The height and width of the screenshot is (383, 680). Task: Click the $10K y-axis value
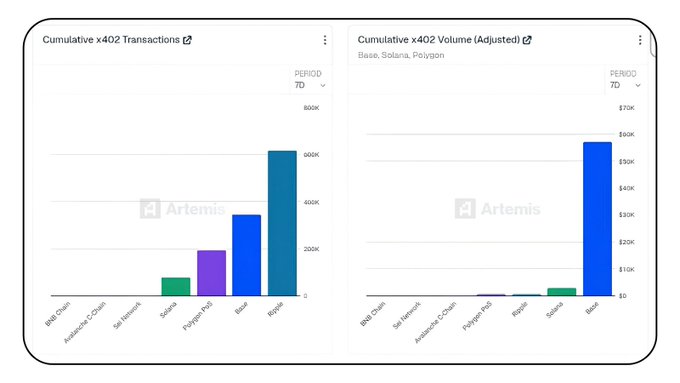pos(627,269)
